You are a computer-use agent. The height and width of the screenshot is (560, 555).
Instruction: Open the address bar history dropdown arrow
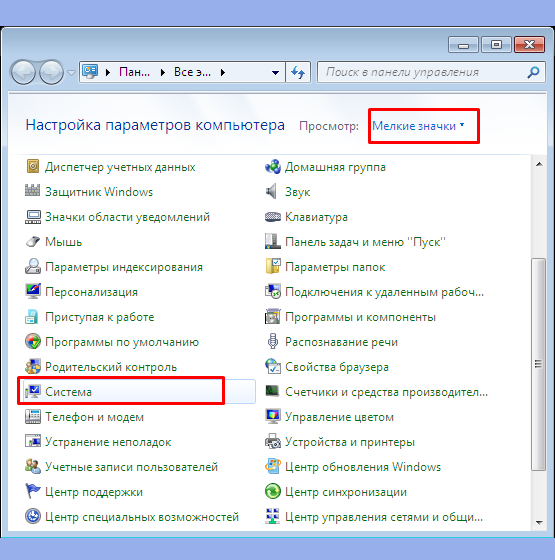[x=275, y=72]
